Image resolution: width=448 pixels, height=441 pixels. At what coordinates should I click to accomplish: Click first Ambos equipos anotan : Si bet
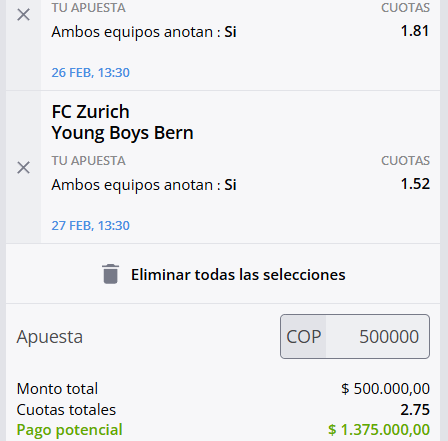pos(144,32)
